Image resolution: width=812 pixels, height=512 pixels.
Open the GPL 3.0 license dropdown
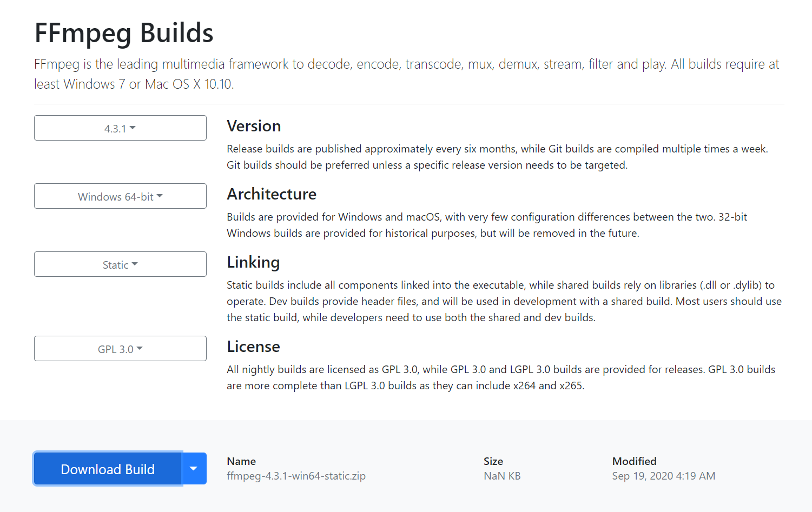click(120, 349)
